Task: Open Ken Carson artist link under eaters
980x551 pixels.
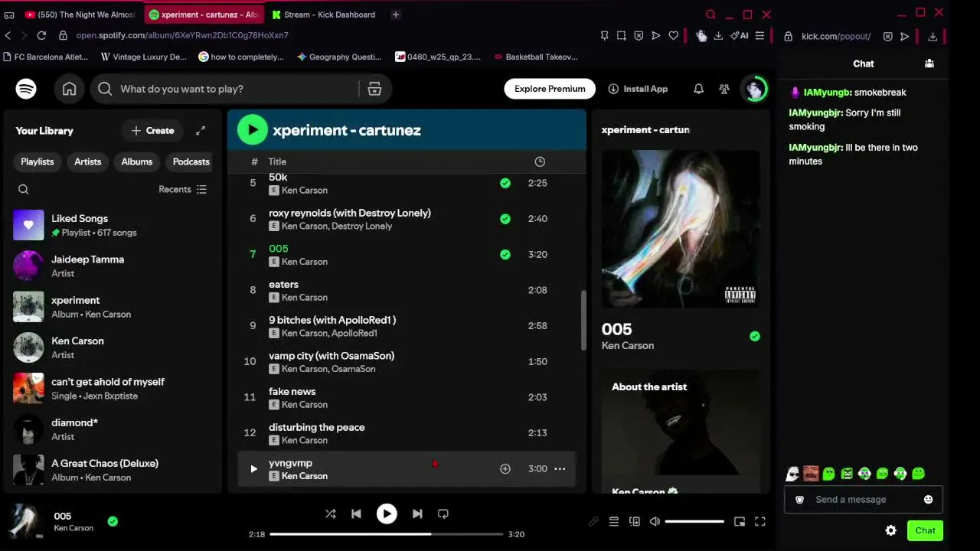Action: 305,298
